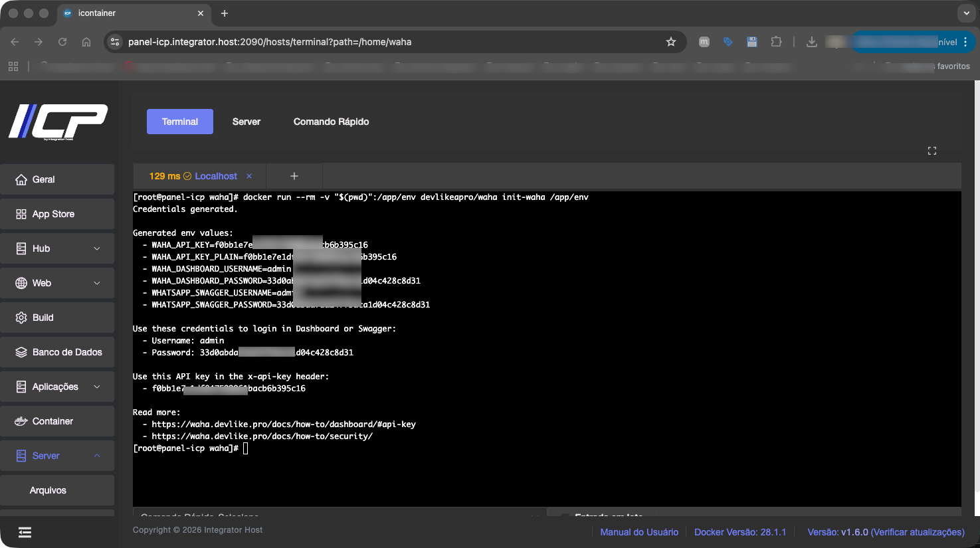Expand the Aplicações menu
The height and width of the screenshot is (548, 980).
pyautogui.click(x=56, y=387)
